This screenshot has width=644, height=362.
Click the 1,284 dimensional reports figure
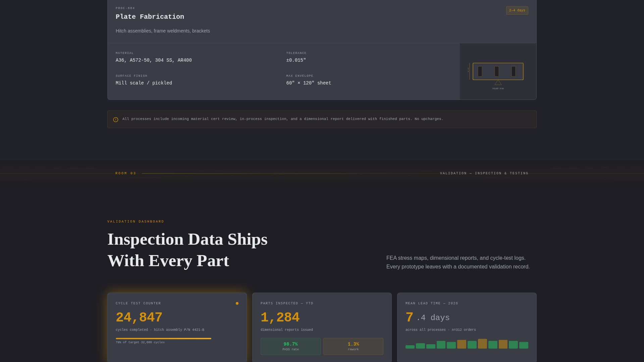(280, 317)
